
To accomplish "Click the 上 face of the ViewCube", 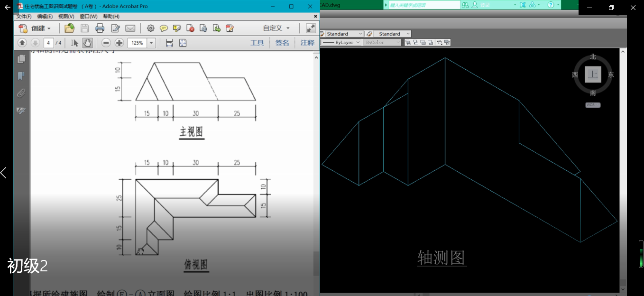I will click(593, 74).
